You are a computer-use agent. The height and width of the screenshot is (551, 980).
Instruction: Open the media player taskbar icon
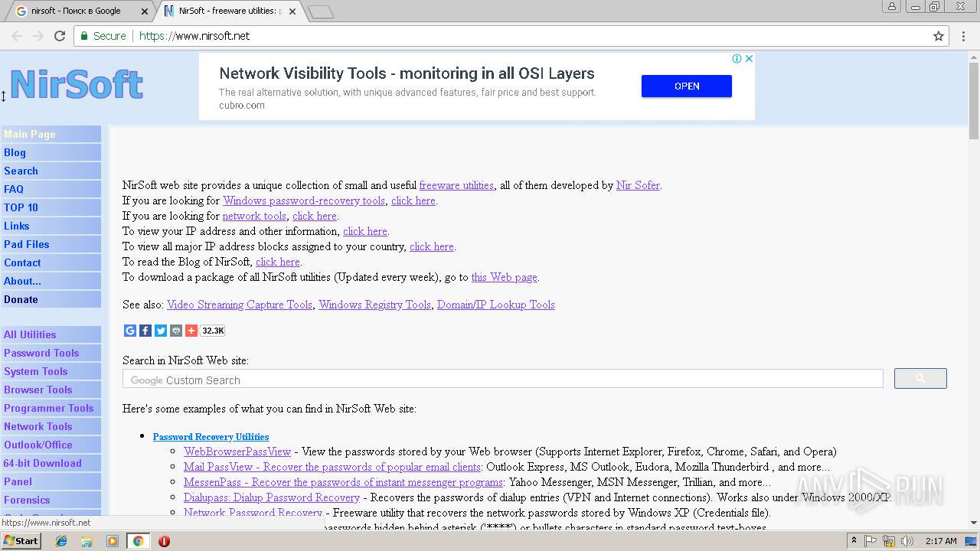113,541
